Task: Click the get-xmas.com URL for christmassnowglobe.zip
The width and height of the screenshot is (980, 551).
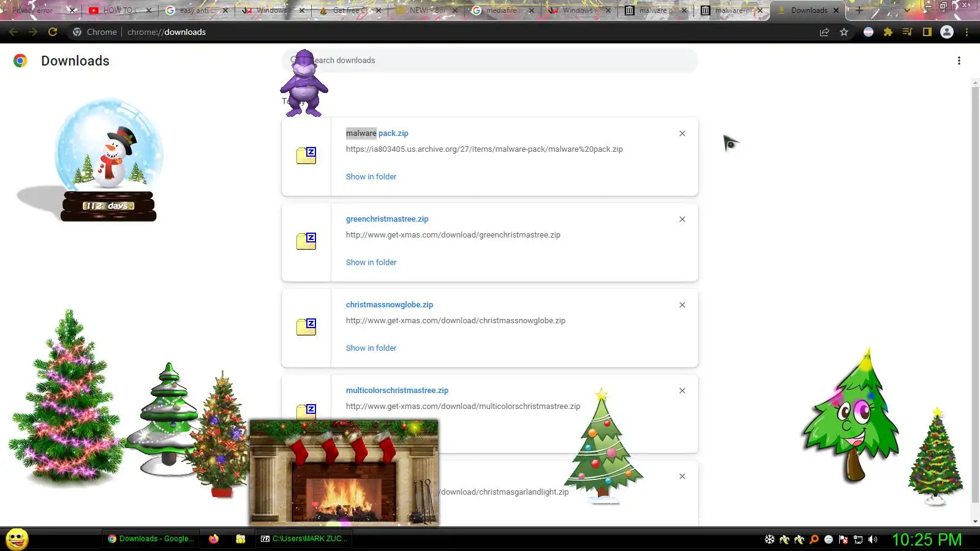Action: tap(455, 321)
